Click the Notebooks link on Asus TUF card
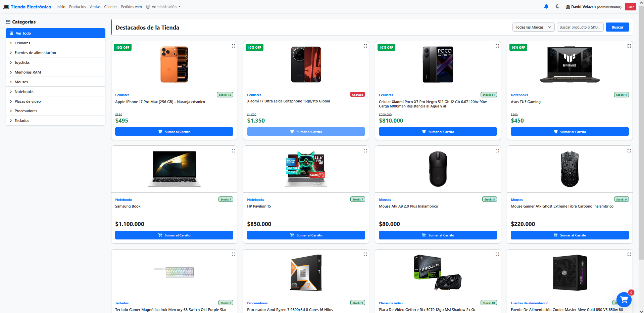This screenshot has height=313, width=644. (519, 95)
